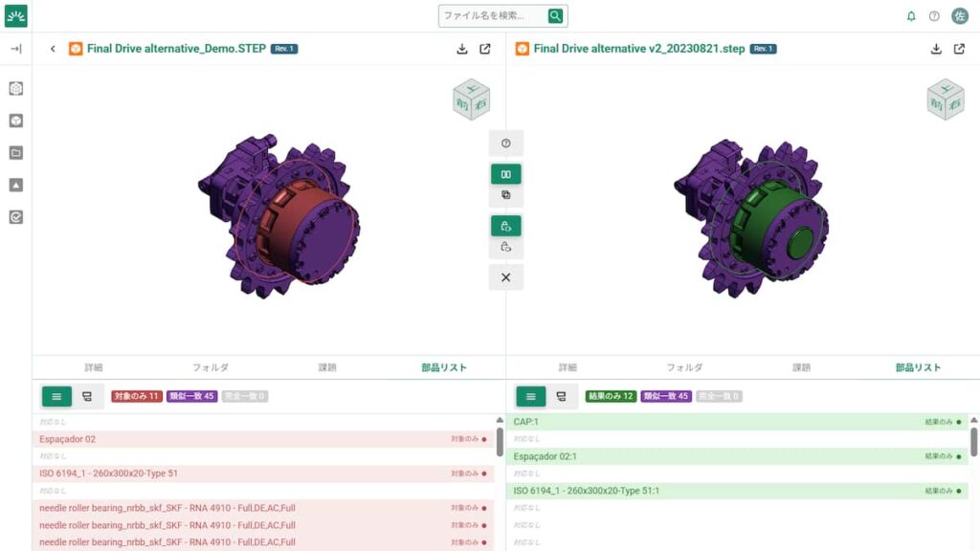Select left list view button

coord(56,396)
